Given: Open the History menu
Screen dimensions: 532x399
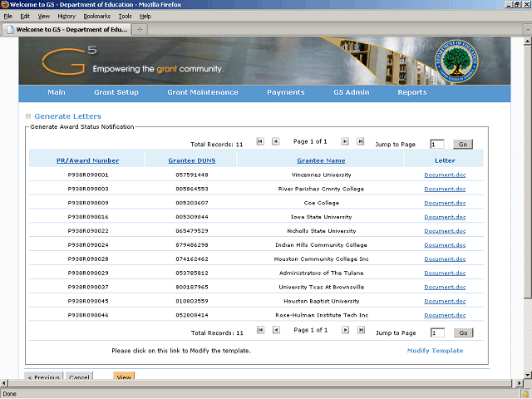Looking at the screenshot, I should 66,17.
